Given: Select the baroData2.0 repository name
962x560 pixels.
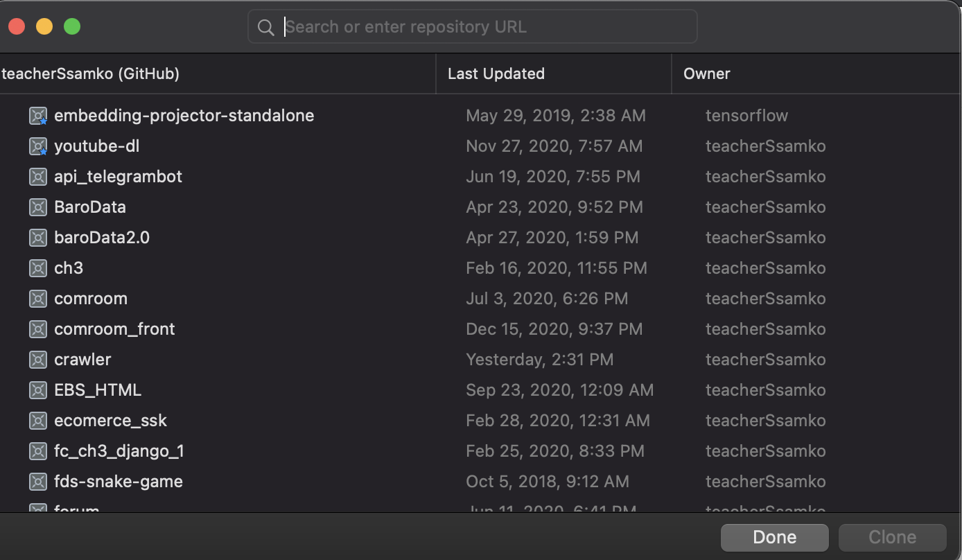Looking at the screenshot, I should [102, 238].
